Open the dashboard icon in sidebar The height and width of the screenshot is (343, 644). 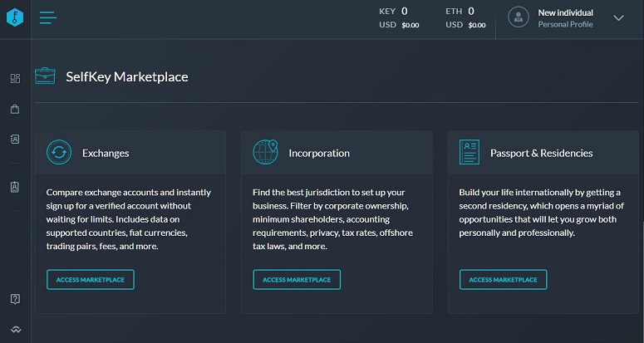(15, 78)
